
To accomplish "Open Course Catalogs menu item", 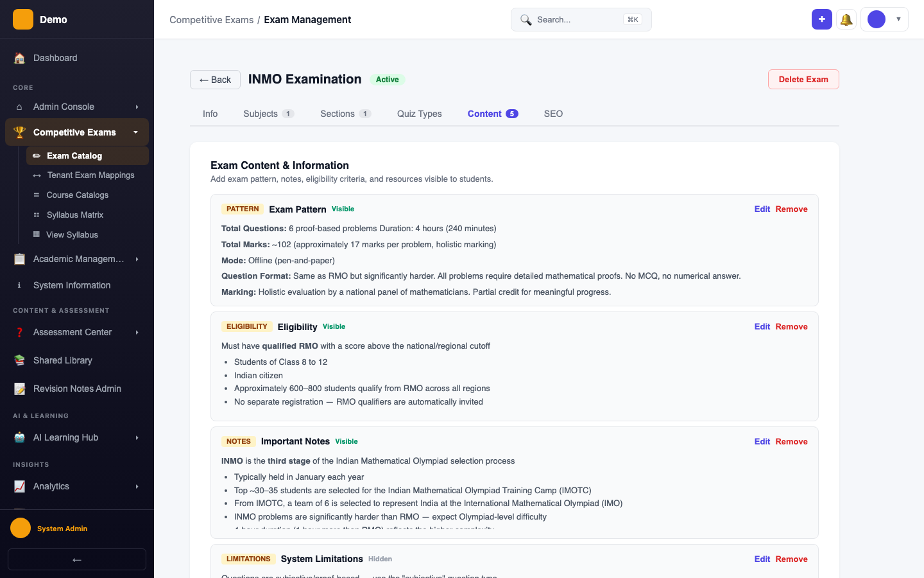I will click(87, 195).
